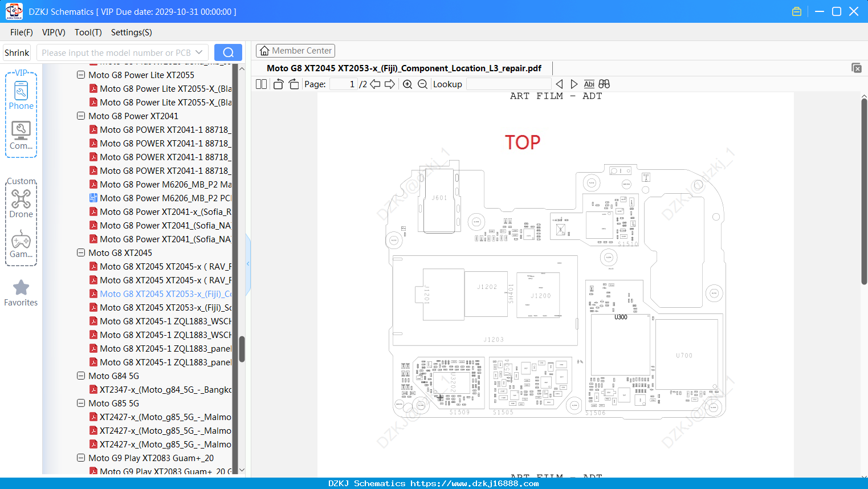868x489 pixels.
Task: Toggle the Abi whole-word match icon
Action: click(x=589, y=84)
